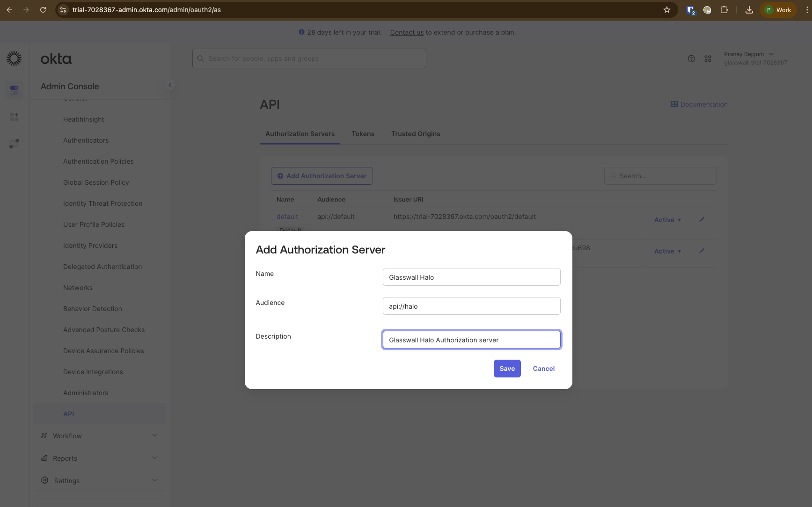Collapse the Settings section in sidebar
This screenshot has width=812, height=507.
pyautogui.click(x=154, y=480)
